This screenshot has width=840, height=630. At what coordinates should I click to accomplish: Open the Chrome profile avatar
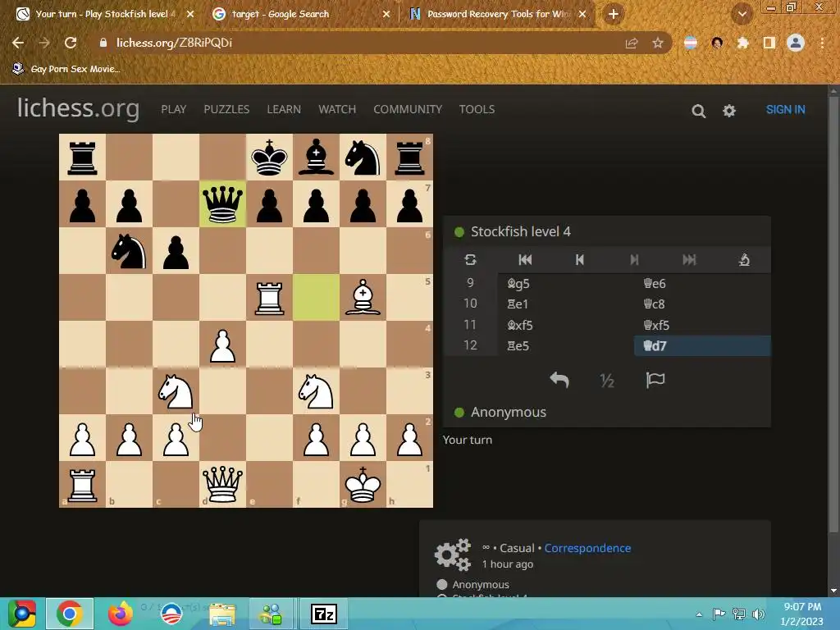tap(796, 43)
